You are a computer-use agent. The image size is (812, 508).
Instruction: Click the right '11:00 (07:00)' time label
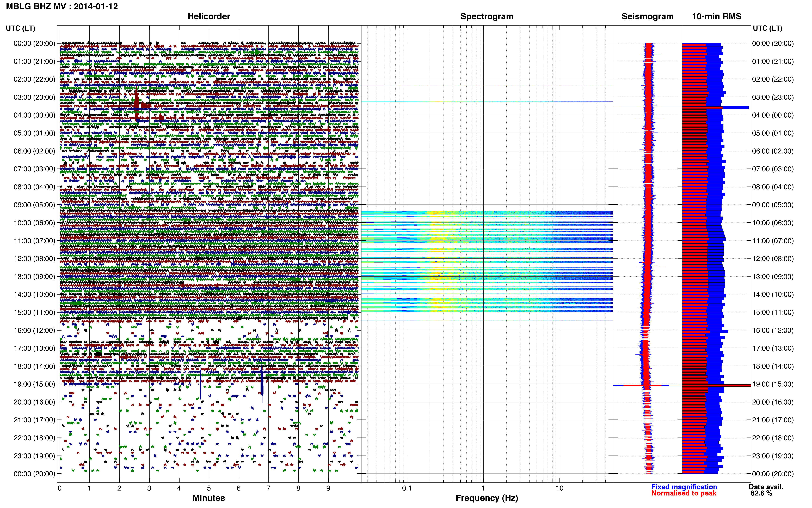point(773,241)
